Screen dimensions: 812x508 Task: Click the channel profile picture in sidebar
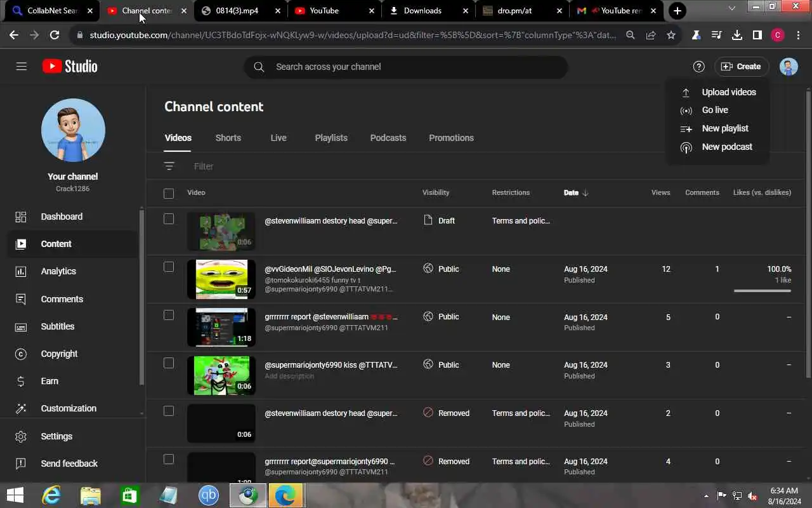click(73, 130)
